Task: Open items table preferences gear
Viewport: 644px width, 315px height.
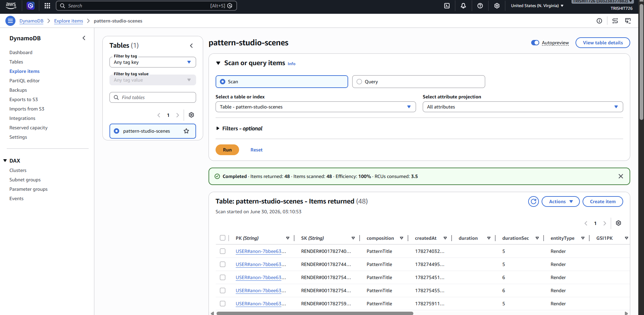Action: [618, 223]
